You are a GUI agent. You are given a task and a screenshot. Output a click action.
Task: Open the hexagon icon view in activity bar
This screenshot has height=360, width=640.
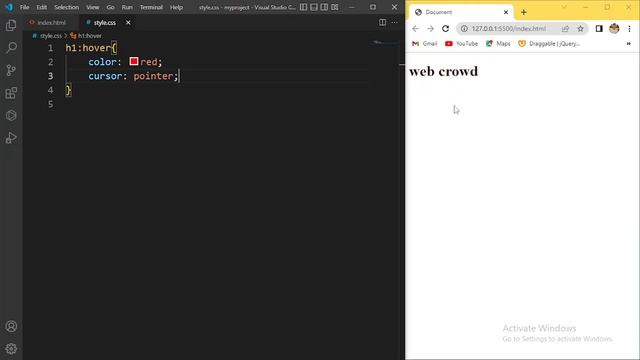tap(11, 116)
